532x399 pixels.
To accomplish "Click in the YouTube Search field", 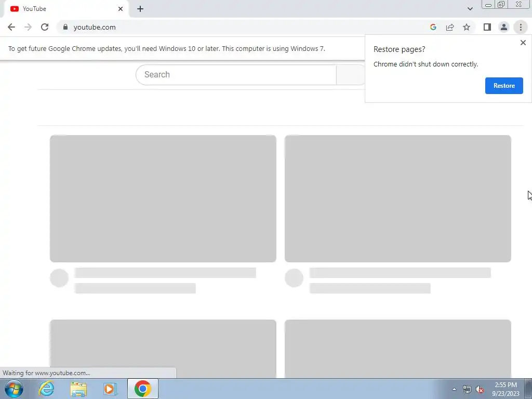I will coord(236,75).
